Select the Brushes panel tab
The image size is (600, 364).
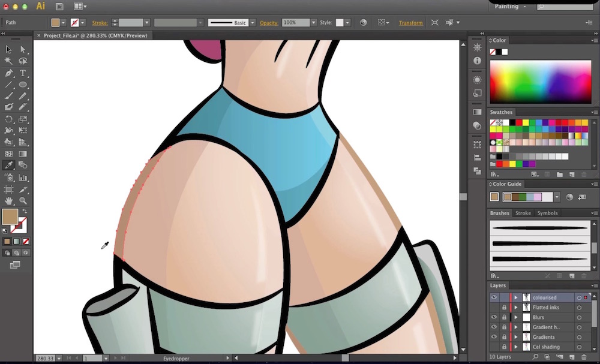[x=499, y=213]
